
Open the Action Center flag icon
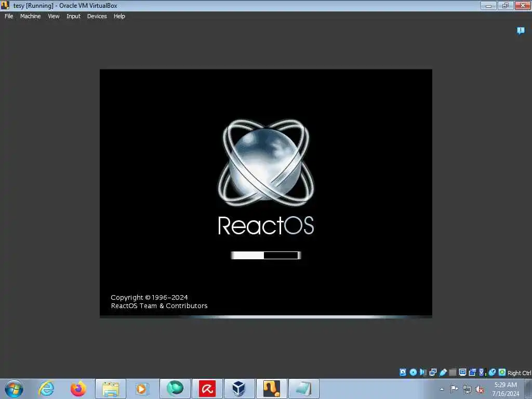[454, 389]
